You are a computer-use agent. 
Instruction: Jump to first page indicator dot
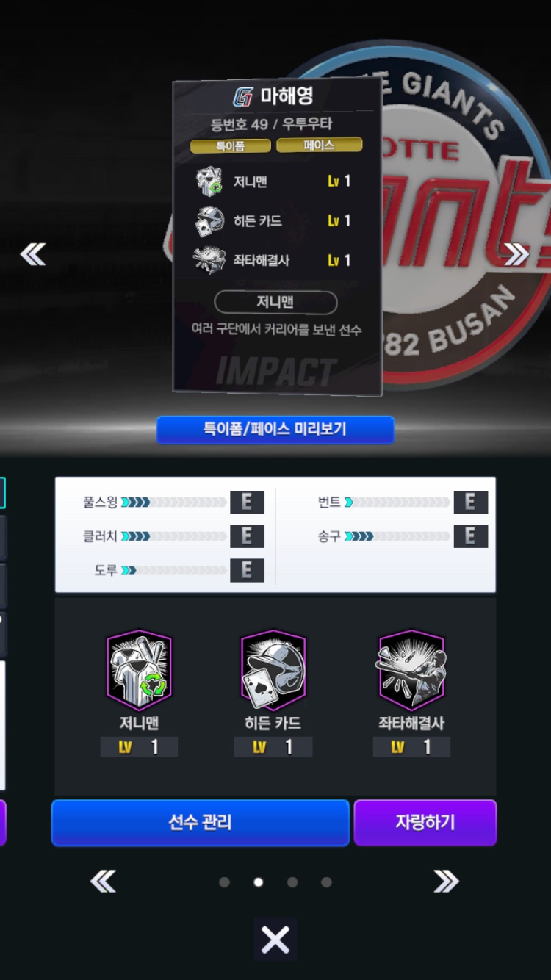[x=224, y=882]
